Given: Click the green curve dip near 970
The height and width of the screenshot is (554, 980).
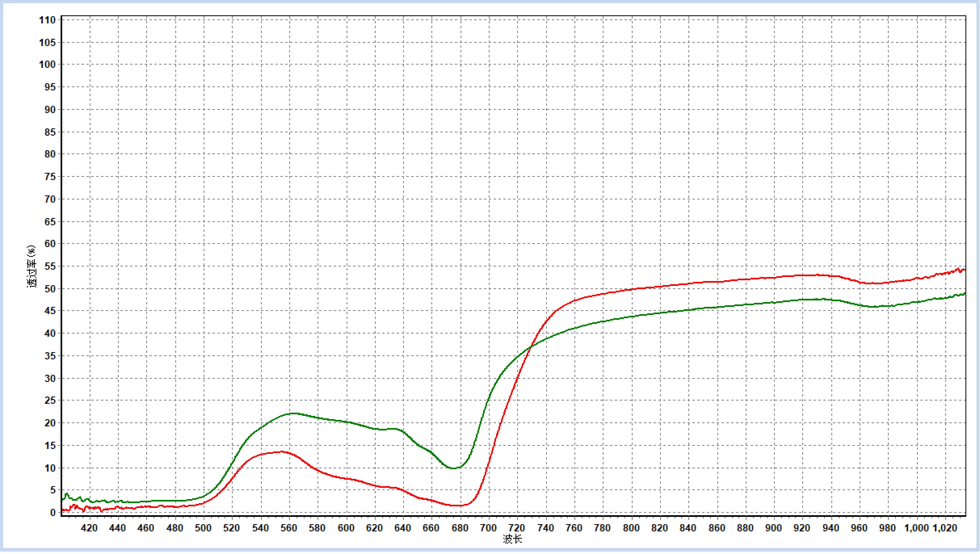Looking at the screenshot, I should click(x=873, y=307).
